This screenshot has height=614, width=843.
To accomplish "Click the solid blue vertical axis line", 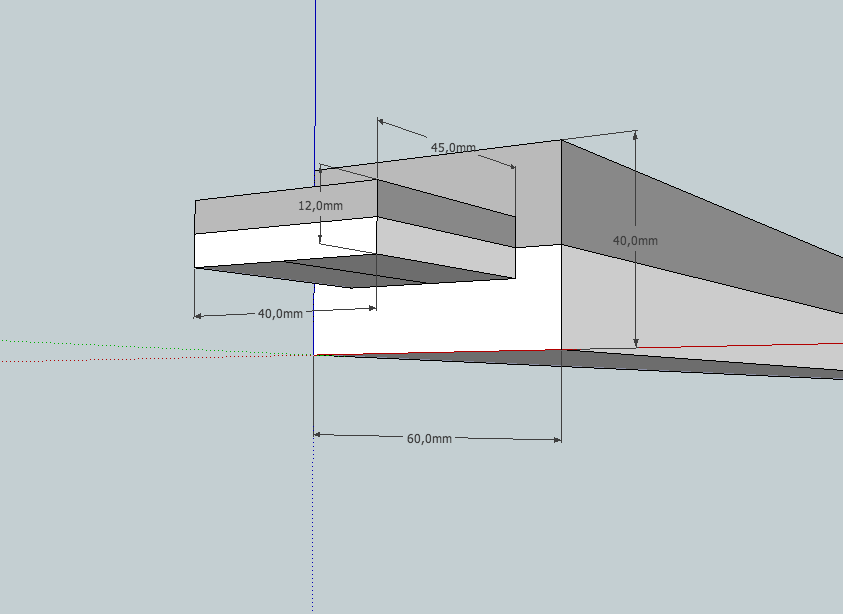I will coord(315,60).
